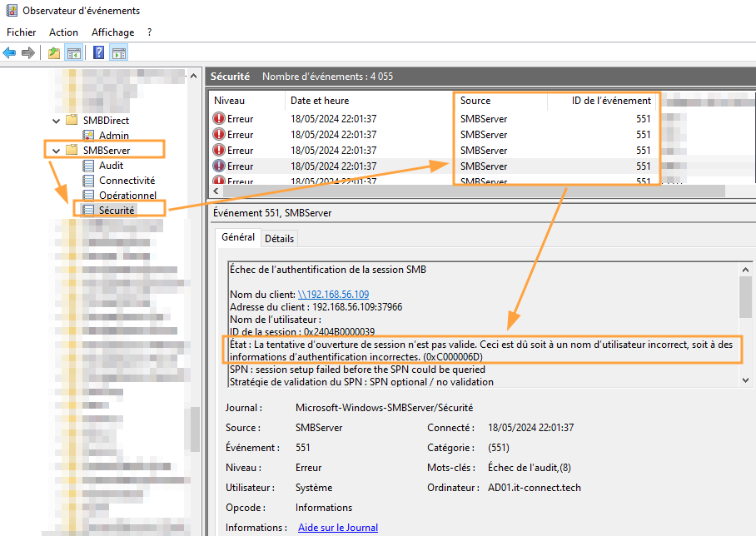This screenshot has height=536, width=756.
Task: Toggle the console tree pane icon
Action: click(74, 53)
